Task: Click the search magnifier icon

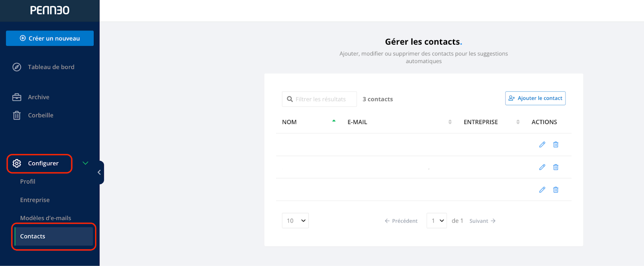Action: 290,99
